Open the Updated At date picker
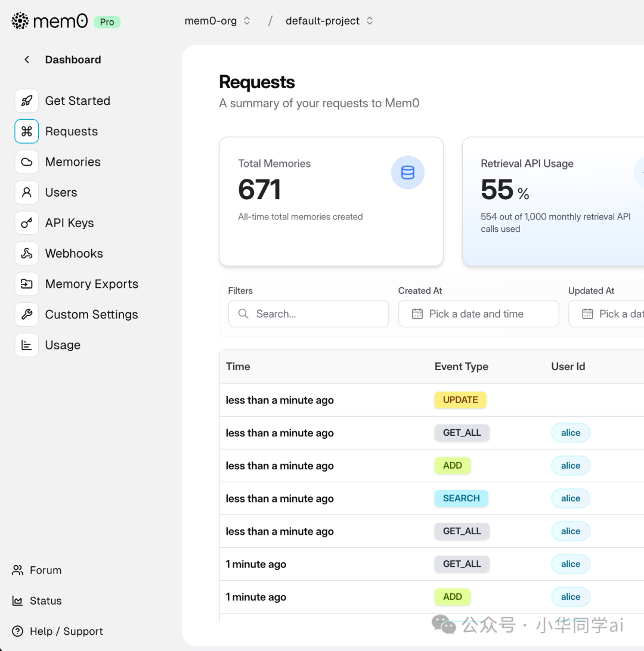This screenshot has width=644, height=651. [606, 314]
